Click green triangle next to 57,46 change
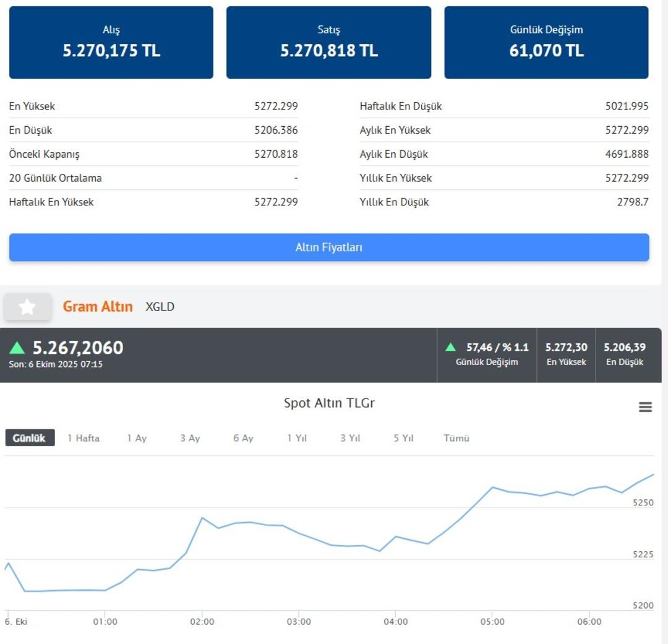 pyautogui.click(x=451, y=347)
